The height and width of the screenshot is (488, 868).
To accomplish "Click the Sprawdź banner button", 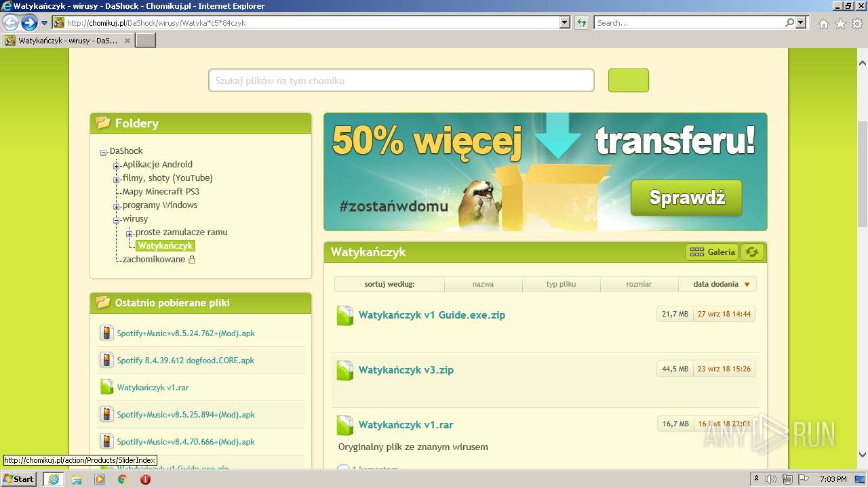I will click(686, 198).
